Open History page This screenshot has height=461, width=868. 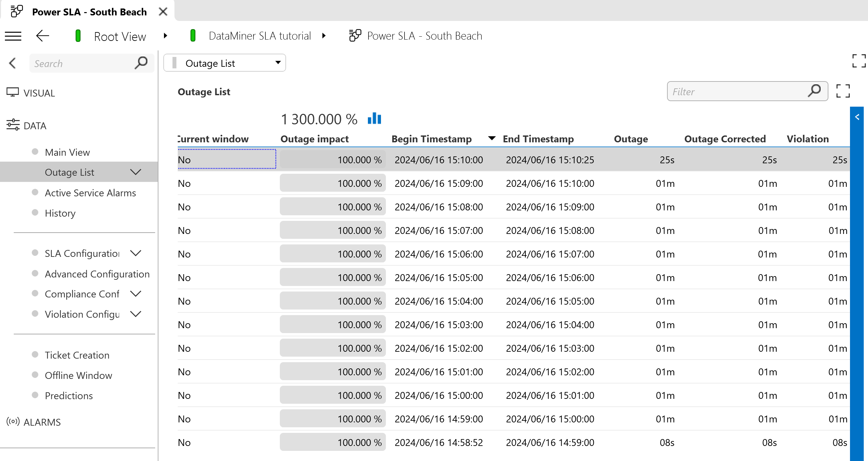point(60,213)
